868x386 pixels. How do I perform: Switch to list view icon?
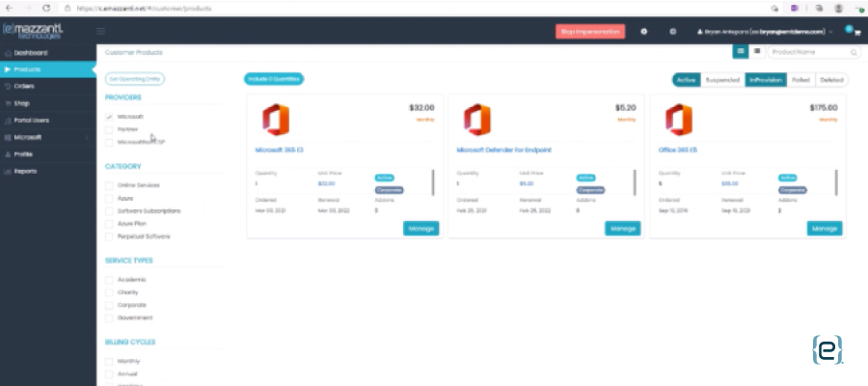(x=757, y=51)
